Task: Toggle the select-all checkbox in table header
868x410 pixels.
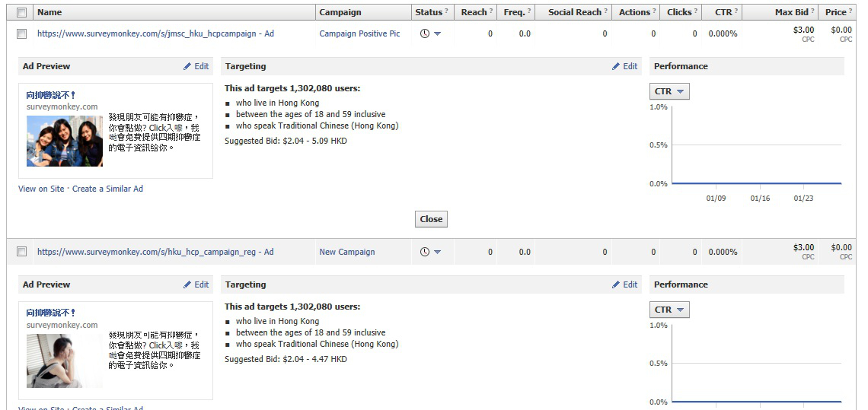Action: pos(21,13)
